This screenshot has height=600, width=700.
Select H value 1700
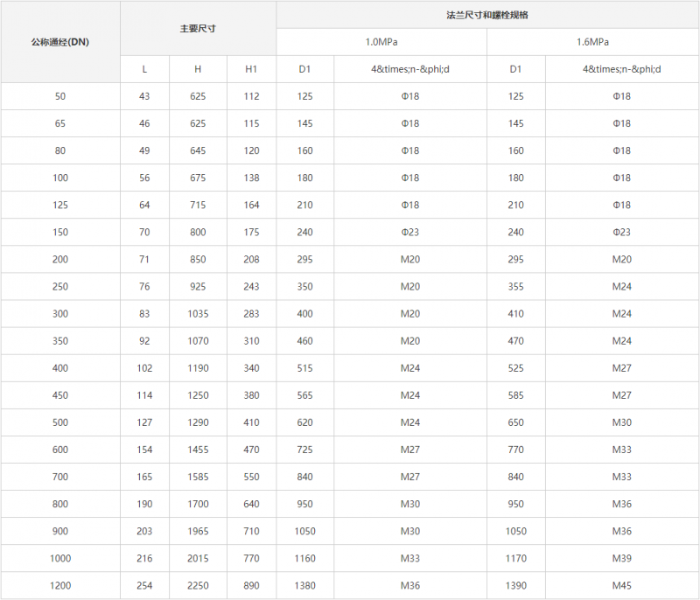click(198, 505)
